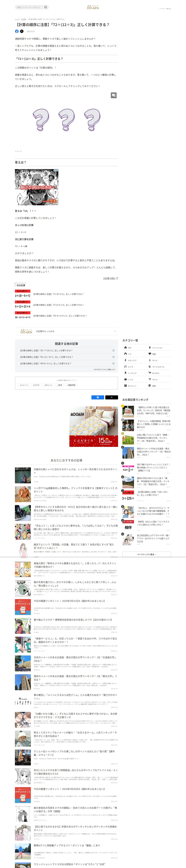The image size is (186, 868).
Task: Select the #思考 keyword tag
Action: click(60, 385)
